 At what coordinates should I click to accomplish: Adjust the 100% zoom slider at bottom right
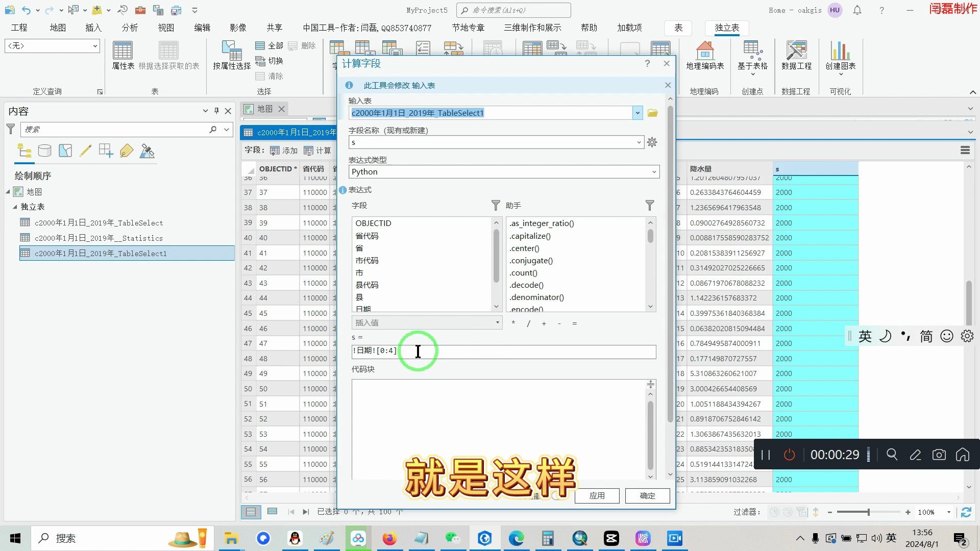click(x=868, y=512)
